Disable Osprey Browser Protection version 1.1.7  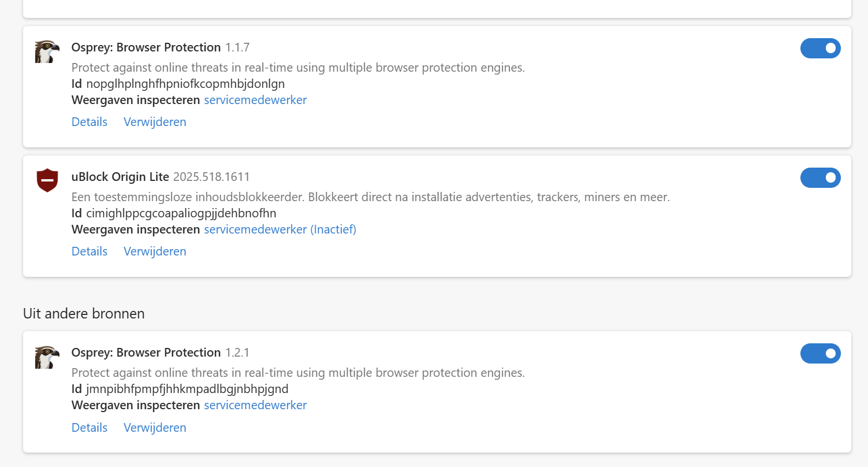[x=820, y=49]
